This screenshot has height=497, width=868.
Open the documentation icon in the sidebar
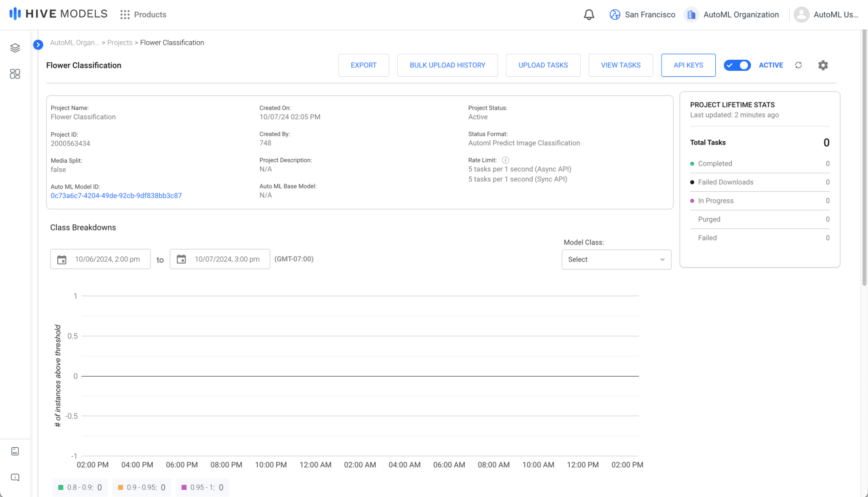(x=15, y=451)
